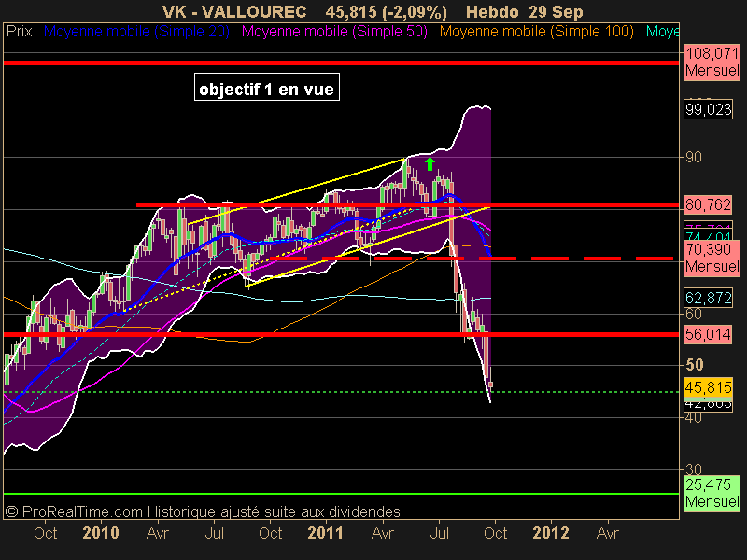Click the 2012 label on time axis
Screen dimensions: 747x560
[551, 533]
